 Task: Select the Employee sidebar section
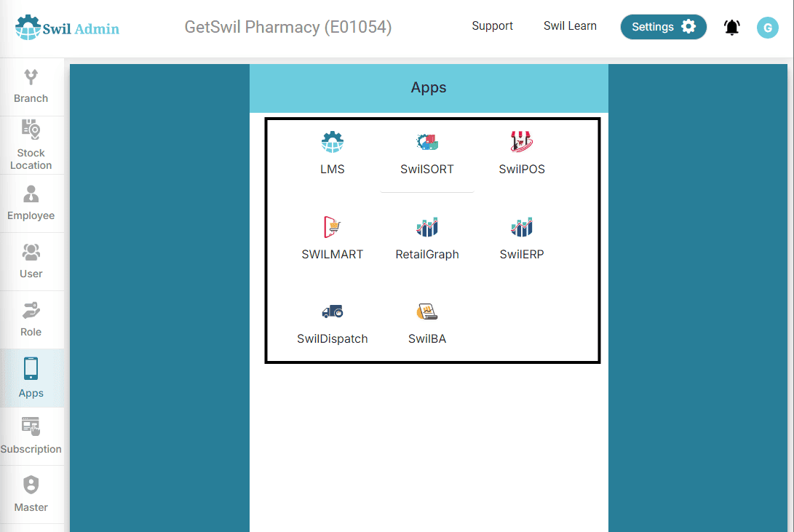point(31,203)
